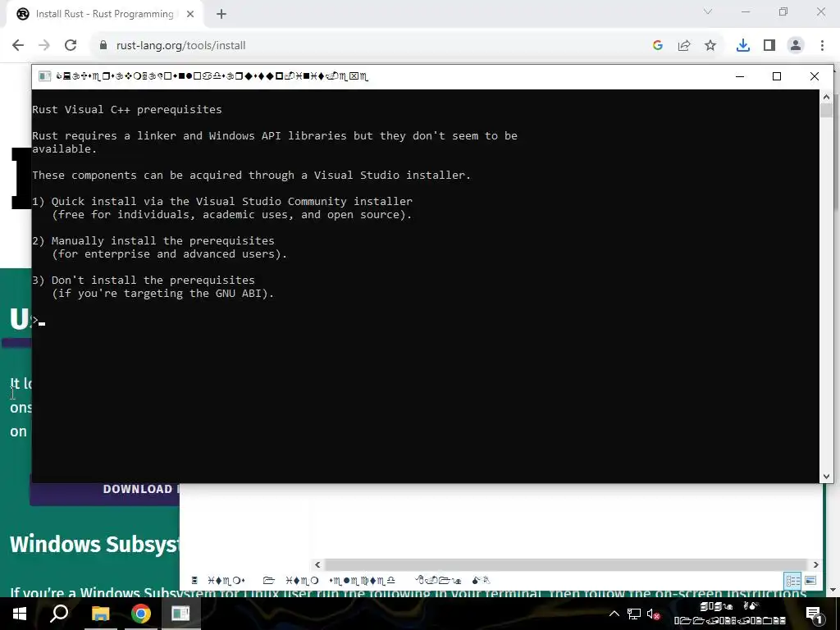Image resolution: width=840 pixels, height=630 pixels.
Task: Minimize the rustup console window
Action: (x=740, y=76)
